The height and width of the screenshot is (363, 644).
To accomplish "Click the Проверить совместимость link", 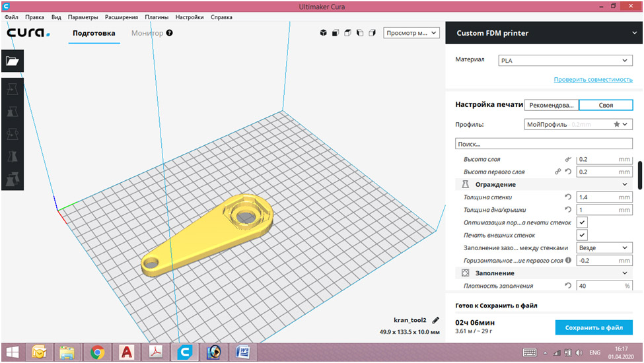I will coord(592,79).
